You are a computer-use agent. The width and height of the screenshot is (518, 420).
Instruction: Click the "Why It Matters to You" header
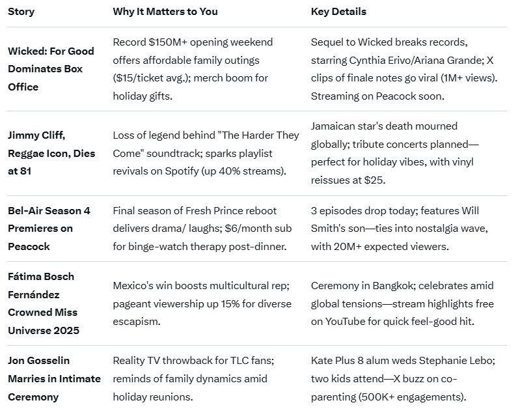tap(165, 12)
